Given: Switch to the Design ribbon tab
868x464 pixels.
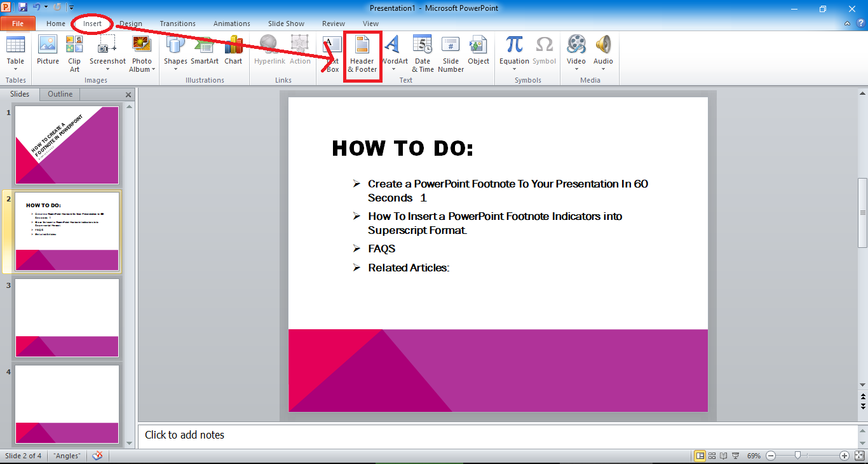Looking at the screenshot, I should pyautogui.click(x=131, y=24).
